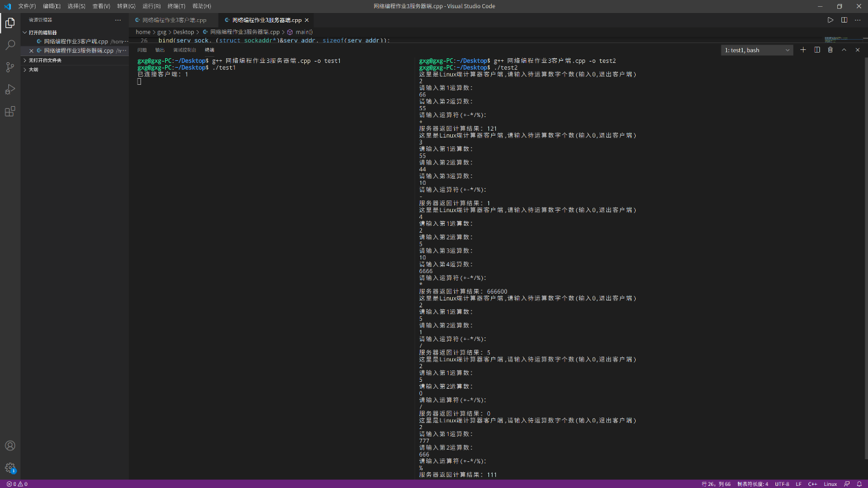The width and height of the screenshot is (868, 488).
Task: Open the 文件(F) menu
Action: point(27,6)
